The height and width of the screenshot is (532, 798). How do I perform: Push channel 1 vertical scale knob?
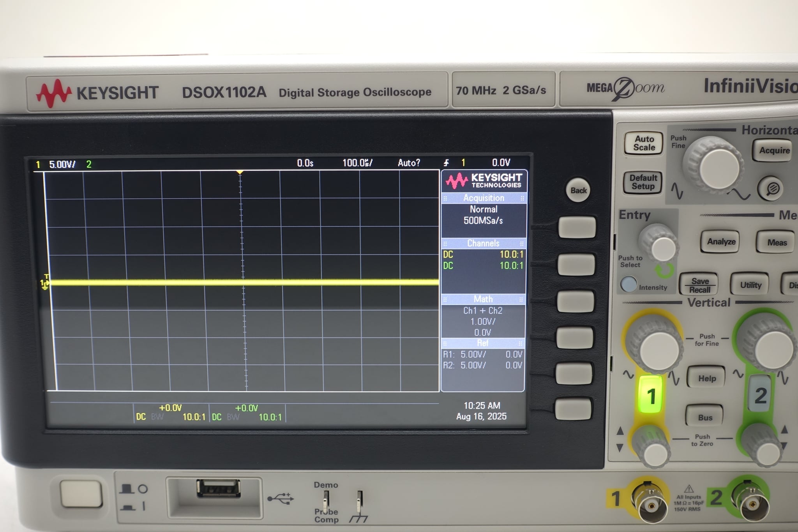(x=656, y=345)
